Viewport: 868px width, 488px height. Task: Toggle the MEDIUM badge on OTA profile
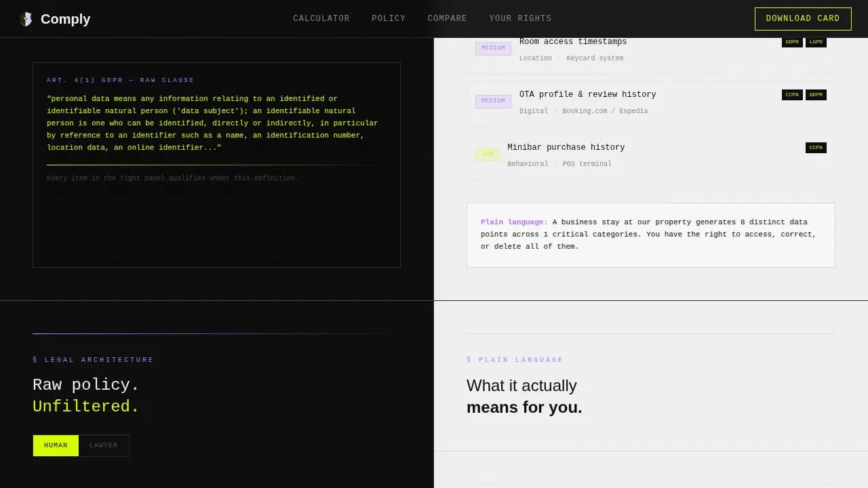(x=493, y=100)
